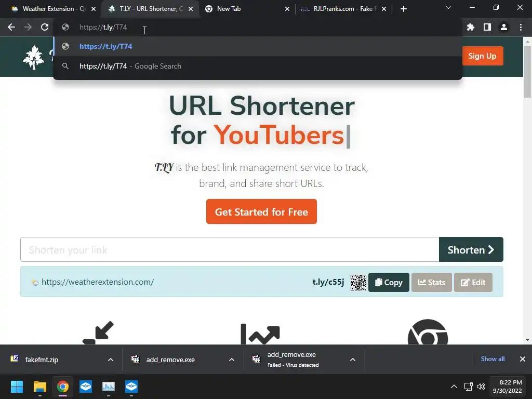Open the QR code for t.ly/c55j

coord(358,282)
